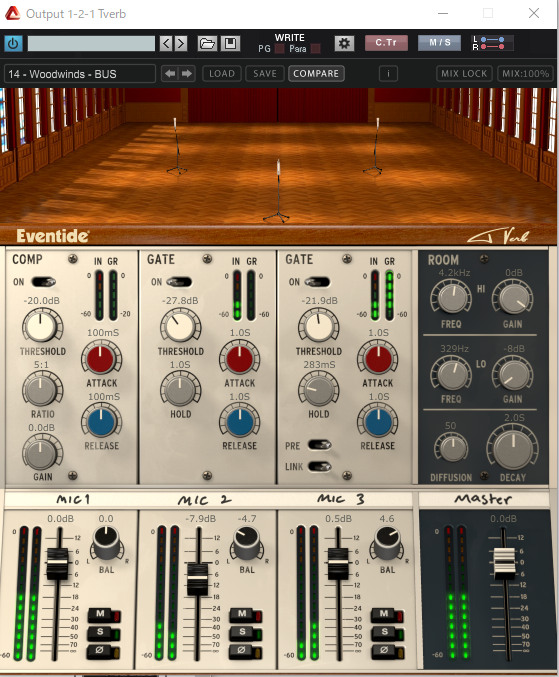
Task: Click the Mic 3 BAL knob
Action: 387,541
